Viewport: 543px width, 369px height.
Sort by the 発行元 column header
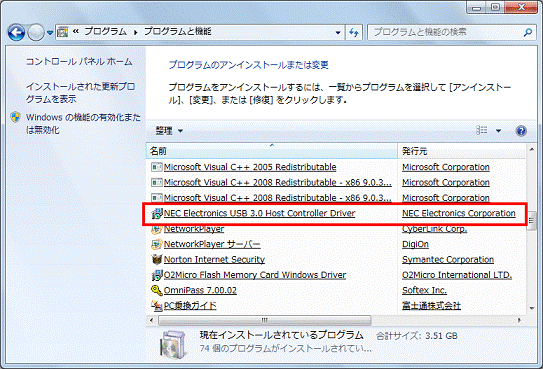coord(462,151)
